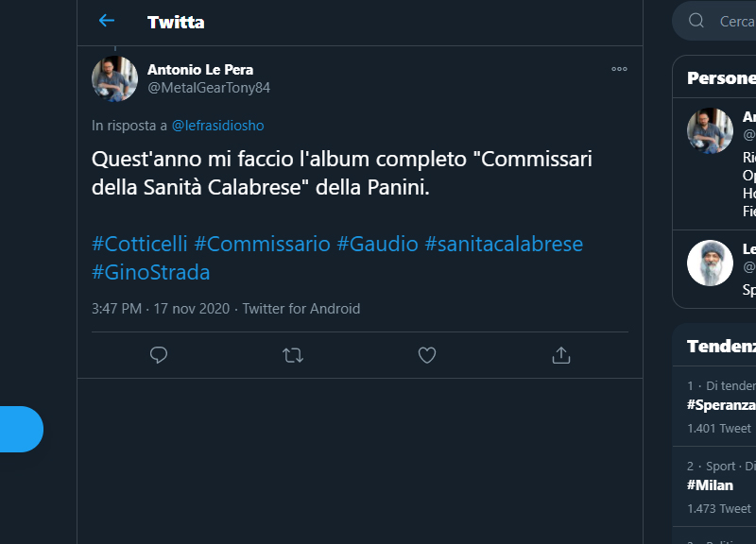756x544 pixels.
Task: Open the share tweet icon
Action: click(x=561, y=355)
